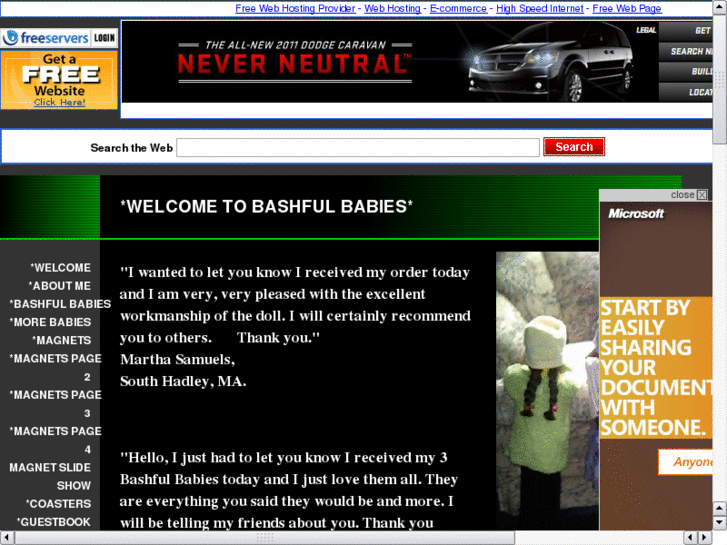727x545 pixels.
Task: Open the *MAGNETS PAGE 2 menu item
Action: click(x=55, y=367)
